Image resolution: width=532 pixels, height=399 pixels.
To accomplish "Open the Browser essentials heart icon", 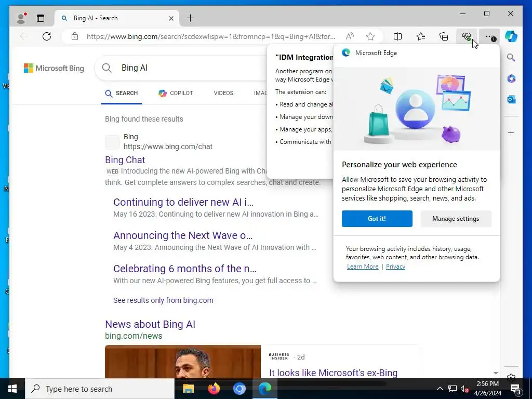I will (x=467, y=36).
